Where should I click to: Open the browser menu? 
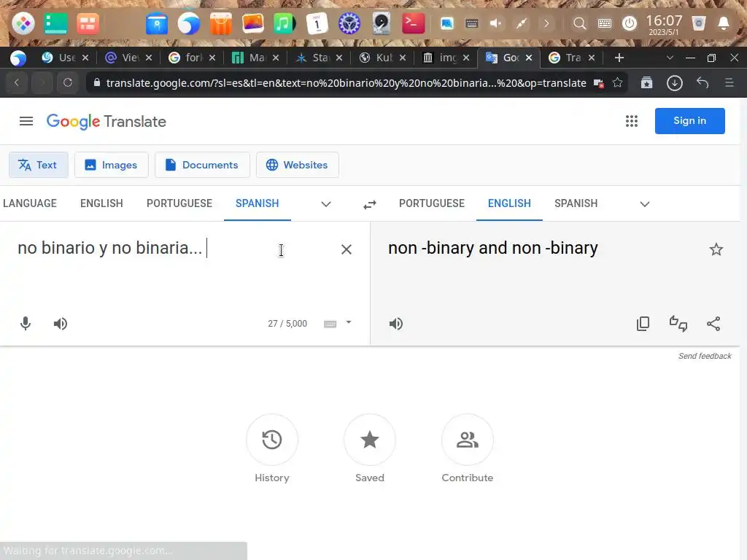(x=729, y=83)
